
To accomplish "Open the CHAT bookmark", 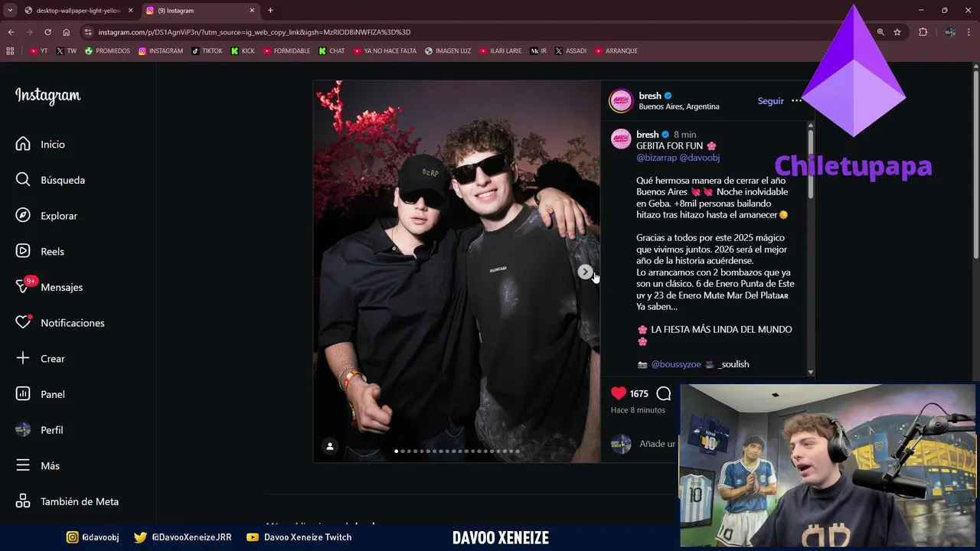I will 332,51.
